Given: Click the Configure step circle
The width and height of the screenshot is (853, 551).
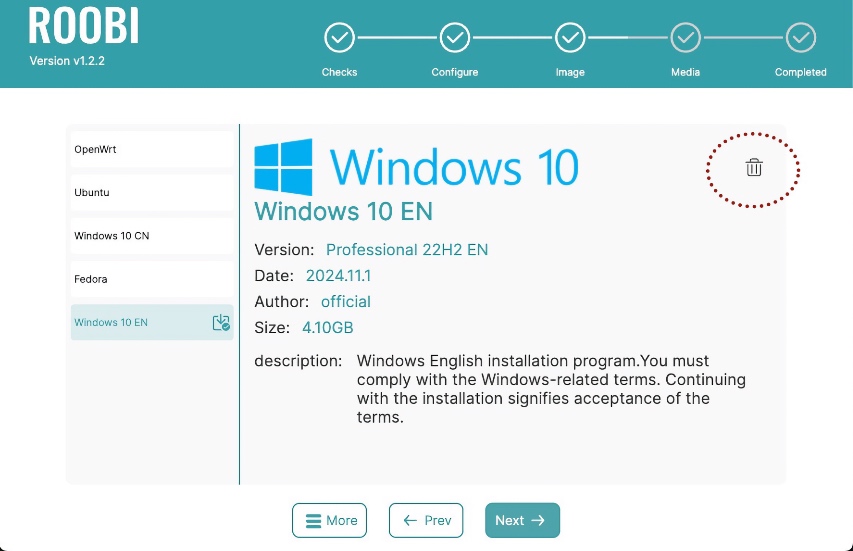Looking at the screenshot, I should coord(455,38).
